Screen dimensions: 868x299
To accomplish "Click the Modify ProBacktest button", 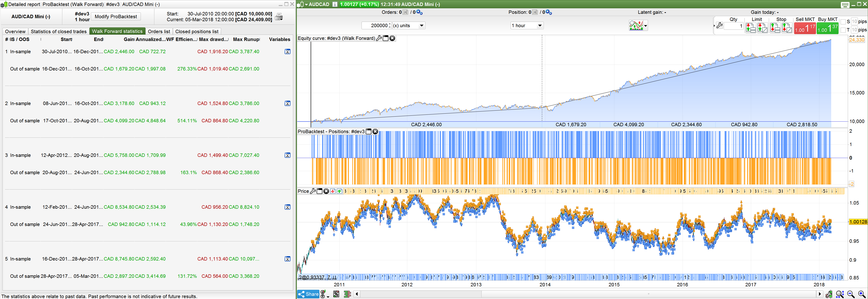I will pos(116,17).
